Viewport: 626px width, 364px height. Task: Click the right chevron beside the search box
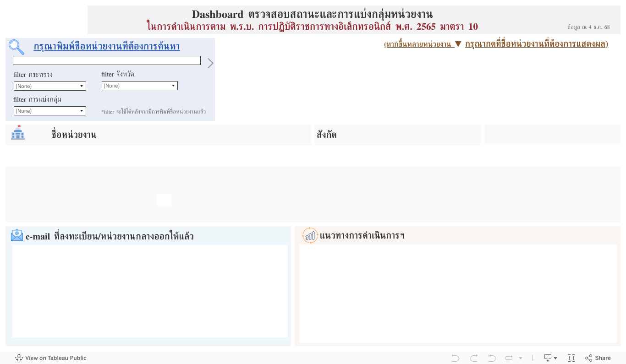[x=210, y=63]
